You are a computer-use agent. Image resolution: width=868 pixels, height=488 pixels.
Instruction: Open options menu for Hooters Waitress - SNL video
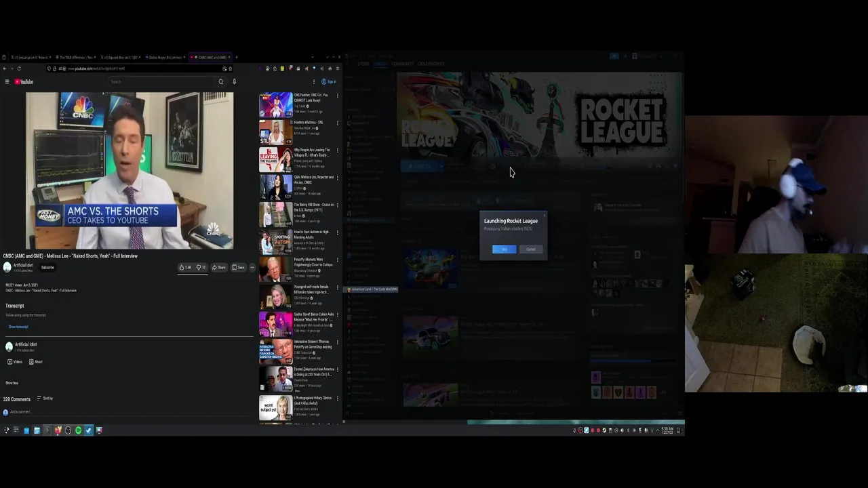337,123
